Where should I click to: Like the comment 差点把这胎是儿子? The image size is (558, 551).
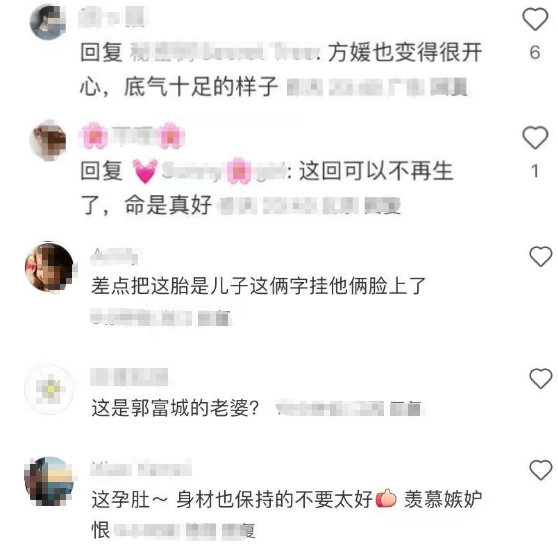(541, 256)
